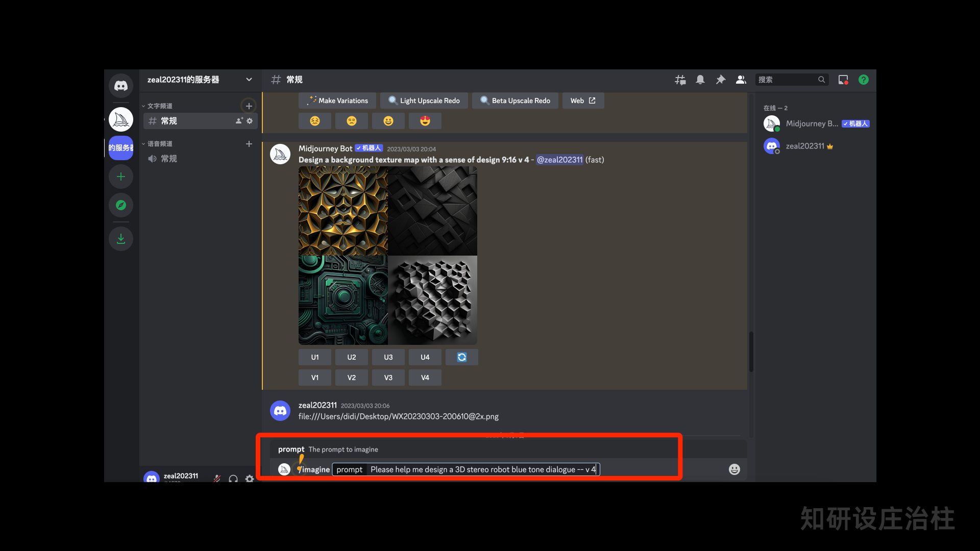Collapse the 文字频道 category
Viewport: 980px width, 551px height.
tap(159, 106)
